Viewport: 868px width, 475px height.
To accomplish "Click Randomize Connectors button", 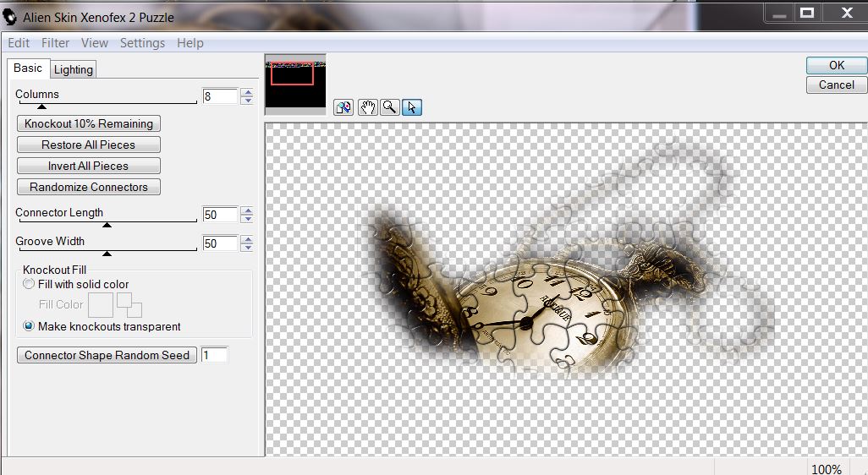I will (89, 187).
